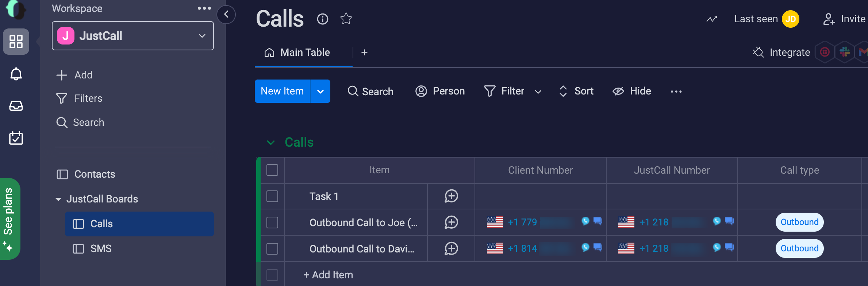The height and width of the screenshot is (286, 868).
Task: Tick the Outbound Call to Joe checkbox
Action: pyautogui.click(x=272, y=223)
